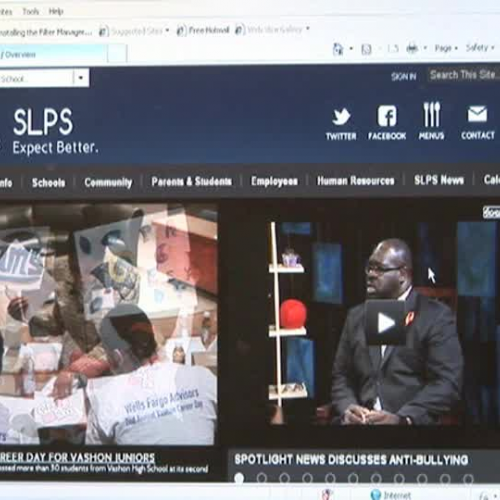Click the IE Home toolbar icon

[x=338, y=49]
